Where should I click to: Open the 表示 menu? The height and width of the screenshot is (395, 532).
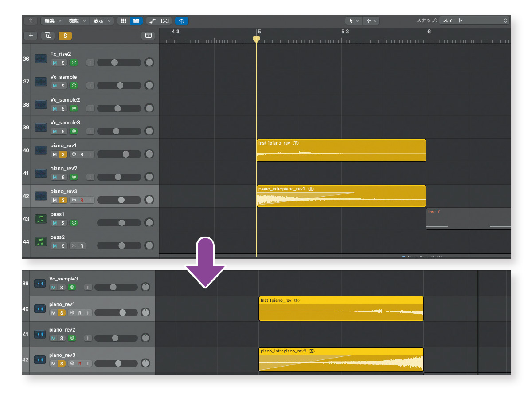coord(102,21)
